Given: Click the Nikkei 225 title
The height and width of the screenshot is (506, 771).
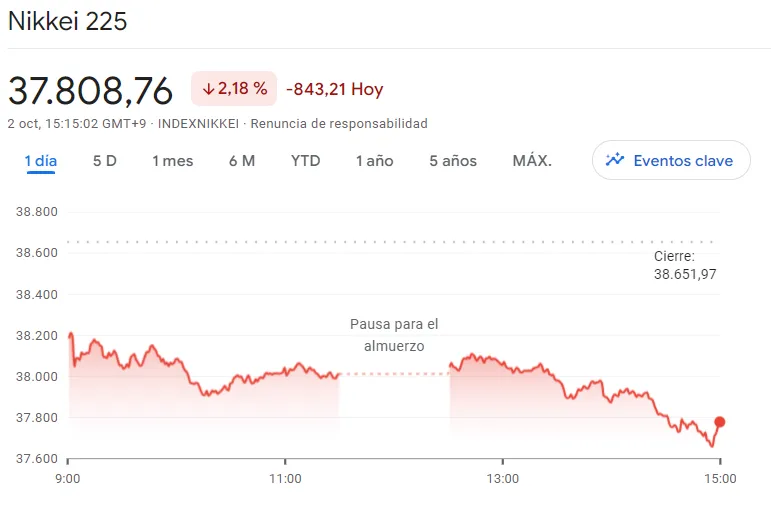Looking at the screenshot, I should coord(68,21).
